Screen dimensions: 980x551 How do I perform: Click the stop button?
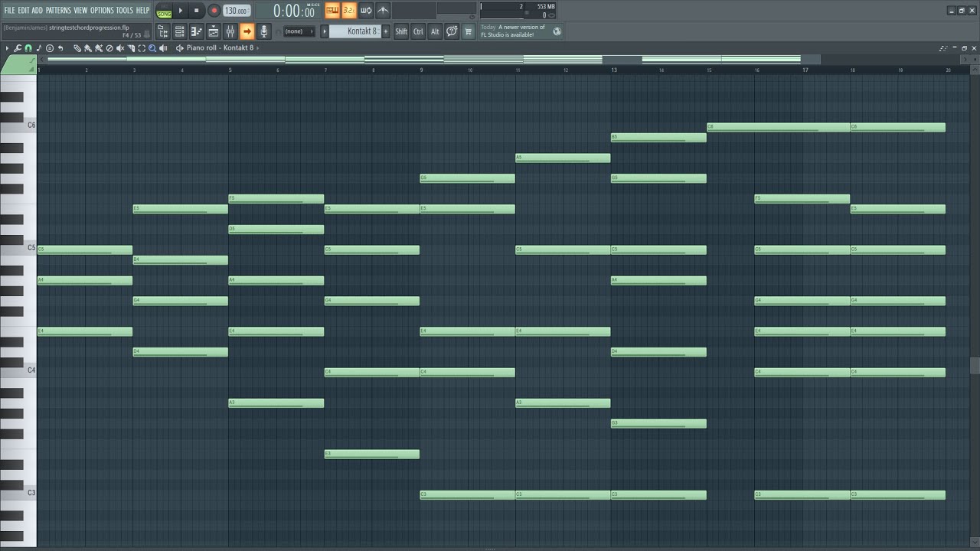pos(197,11)
